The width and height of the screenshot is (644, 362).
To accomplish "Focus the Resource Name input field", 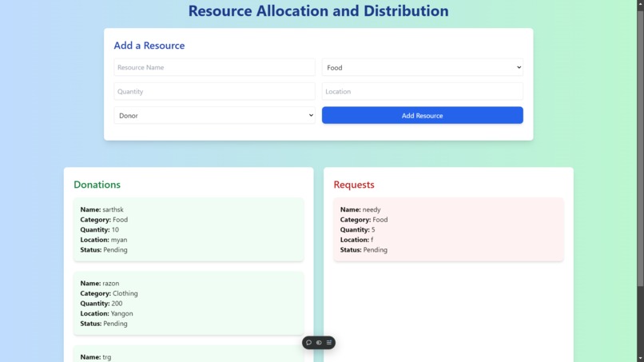I will 214,67.
